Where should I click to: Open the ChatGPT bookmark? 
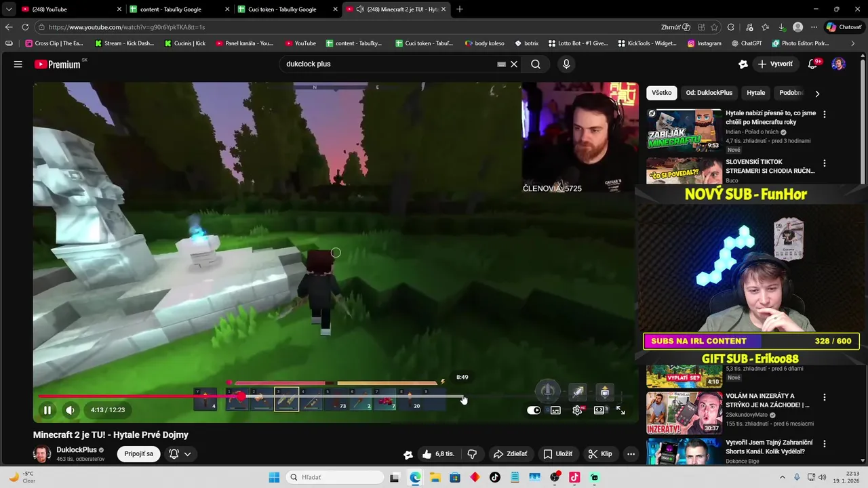coord(747,43)
